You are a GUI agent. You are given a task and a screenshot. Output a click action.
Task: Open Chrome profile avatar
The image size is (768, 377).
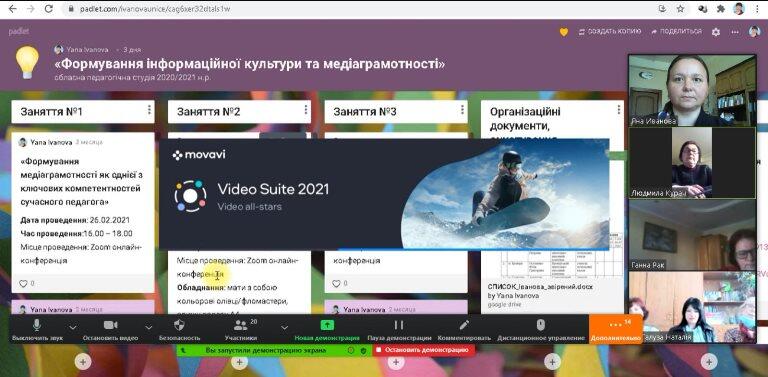pyautogui.click(x=739, y=8)
